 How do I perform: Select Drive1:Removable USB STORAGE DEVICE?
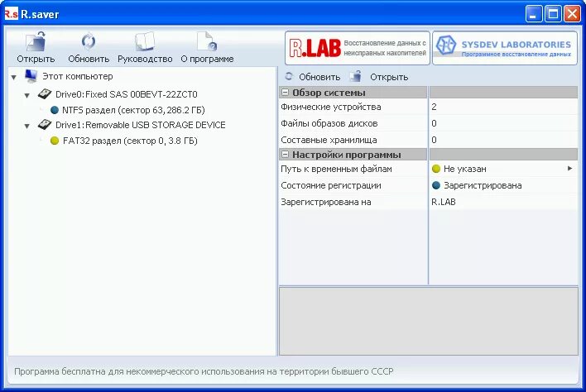[x=141, y=125]
